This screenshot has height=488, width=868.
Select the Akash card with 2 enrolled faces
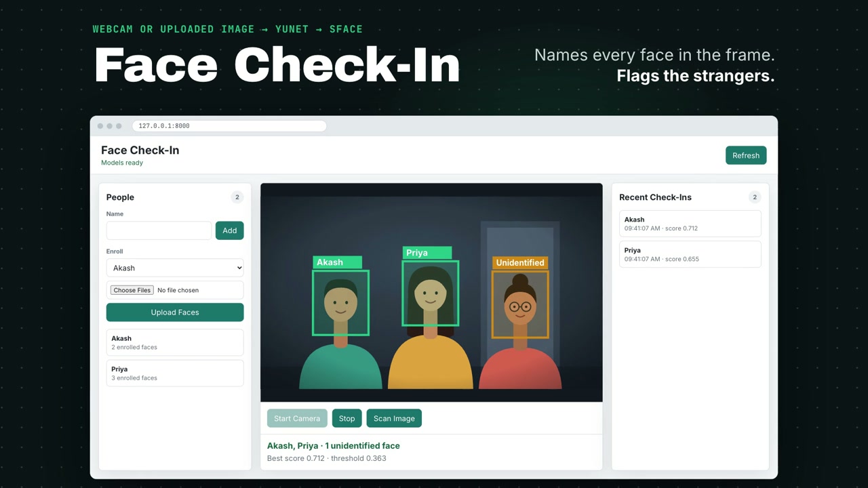coord(175,342)
